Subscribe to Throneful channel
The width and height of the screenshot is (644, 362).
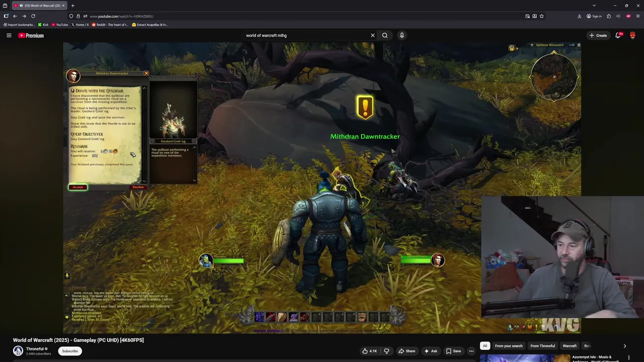70,351
